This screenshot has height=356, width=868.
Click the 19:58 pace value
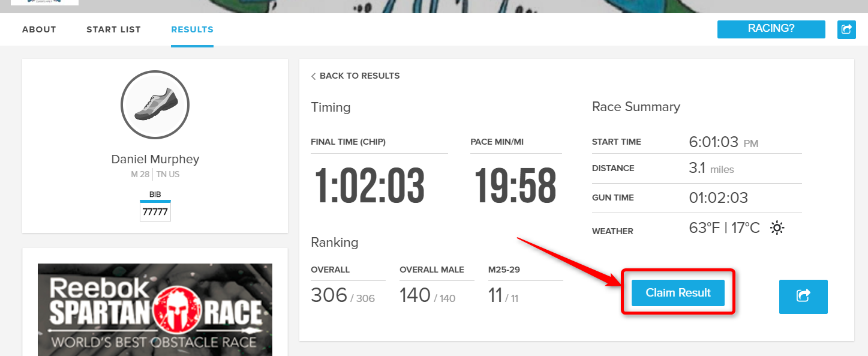pyautogui.click(x=515, y=186)
